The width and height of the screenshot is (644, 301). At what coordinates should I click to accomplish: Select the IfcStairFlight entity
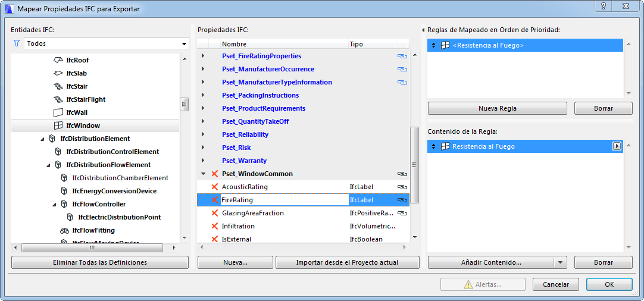click(x=86, y=99)
